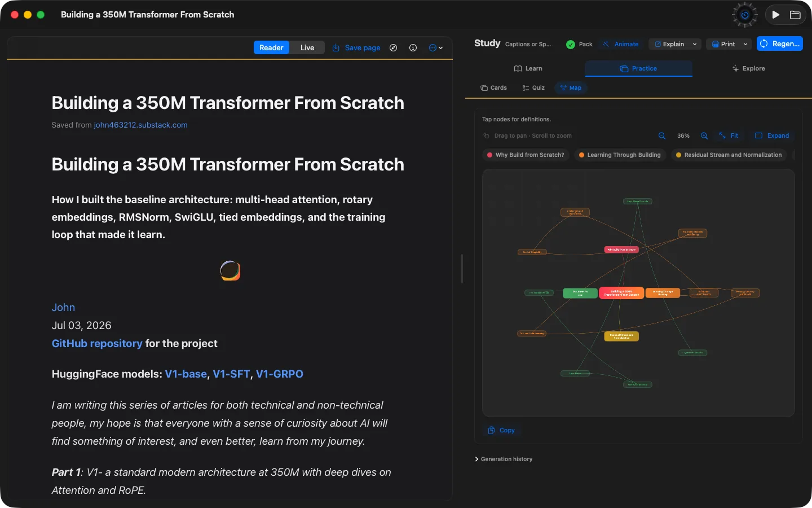
Task: Zoom in the concept map
Action: click(x=704, y=136)
